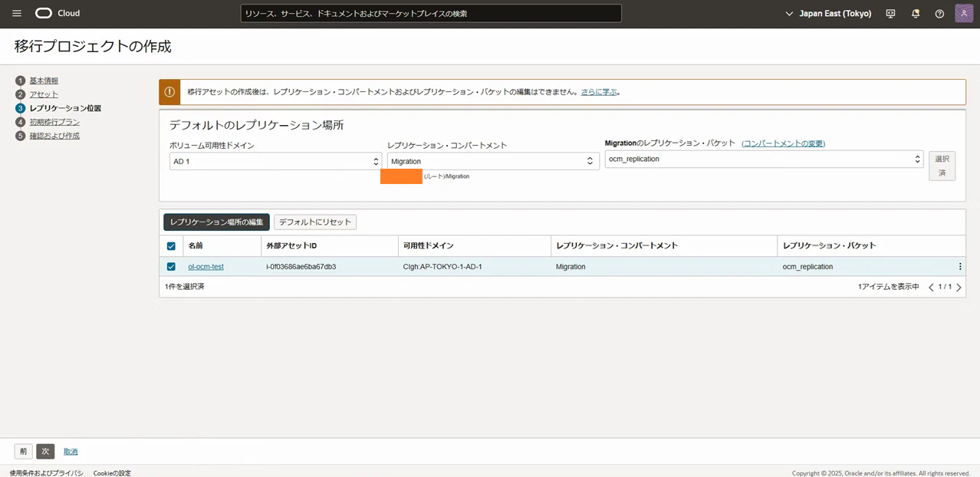
Task: Click the 取消 link
Action: point(71,452)
